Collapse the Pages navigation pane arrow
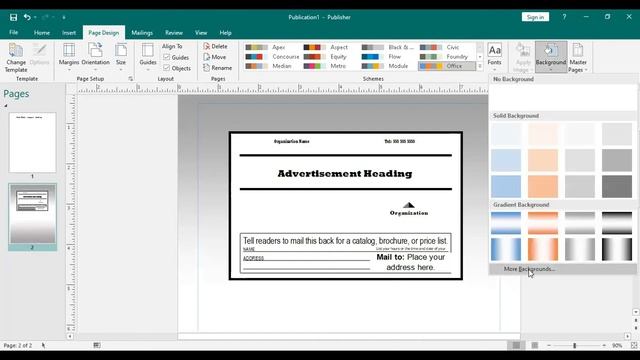This screenshot has width=640, height=360. point(6,106)
